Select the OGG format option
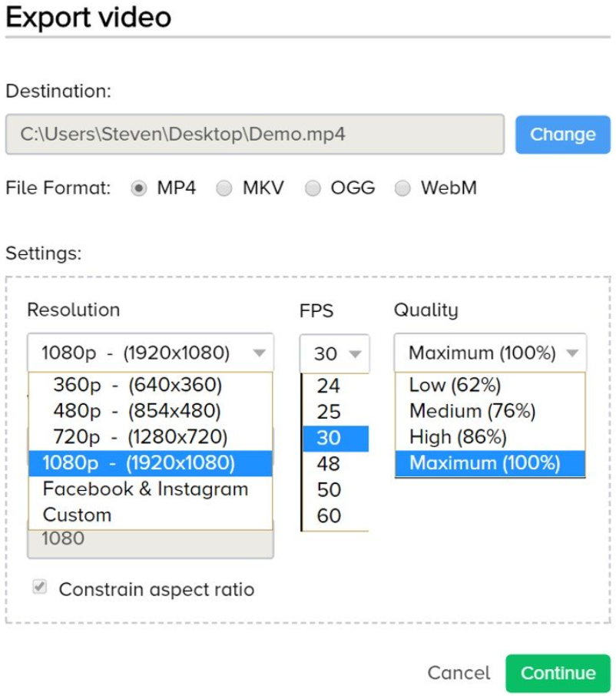 [x=313, y=188]
